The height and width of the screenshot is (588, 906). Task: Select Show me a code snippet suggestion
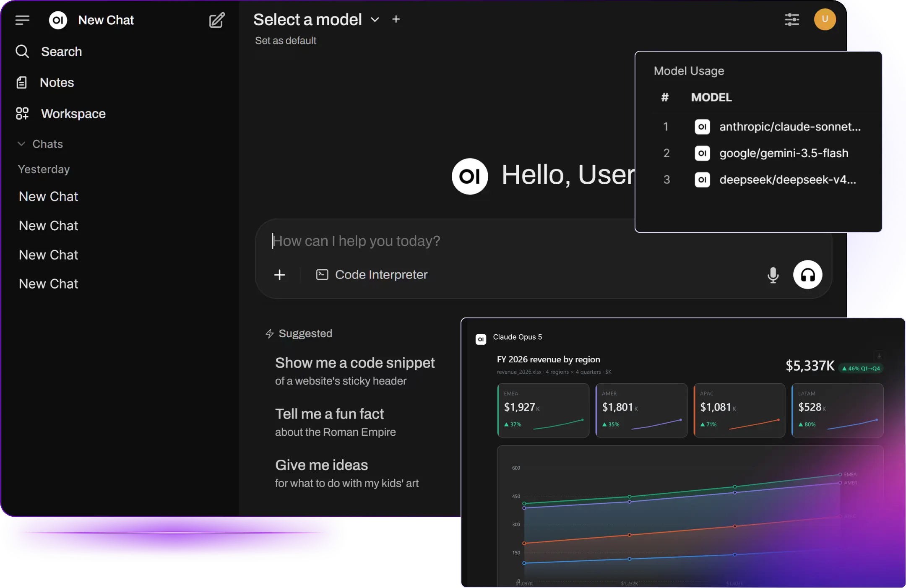point(355,371)
